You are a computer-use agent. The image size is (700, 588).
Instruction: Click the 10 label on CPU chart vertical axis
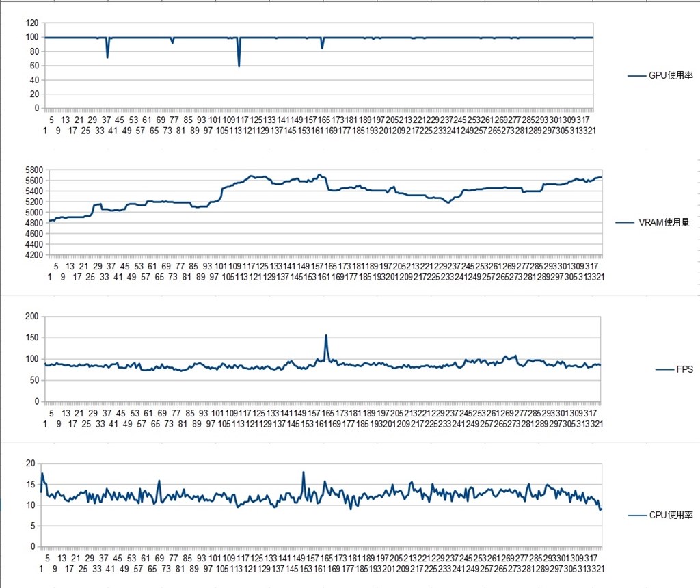30,505
